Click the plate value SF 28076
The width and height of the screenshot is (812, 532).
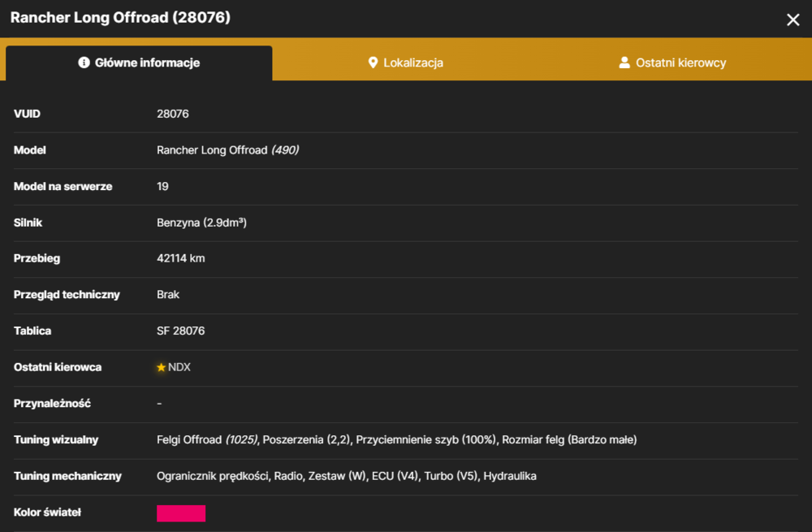coord(181,331)
